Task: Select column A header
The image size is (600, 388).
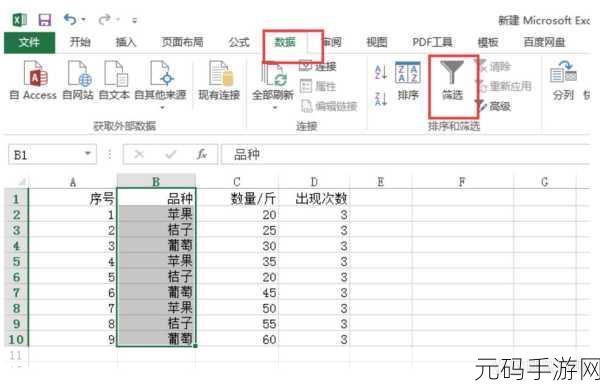Action: tap(73, 182)
